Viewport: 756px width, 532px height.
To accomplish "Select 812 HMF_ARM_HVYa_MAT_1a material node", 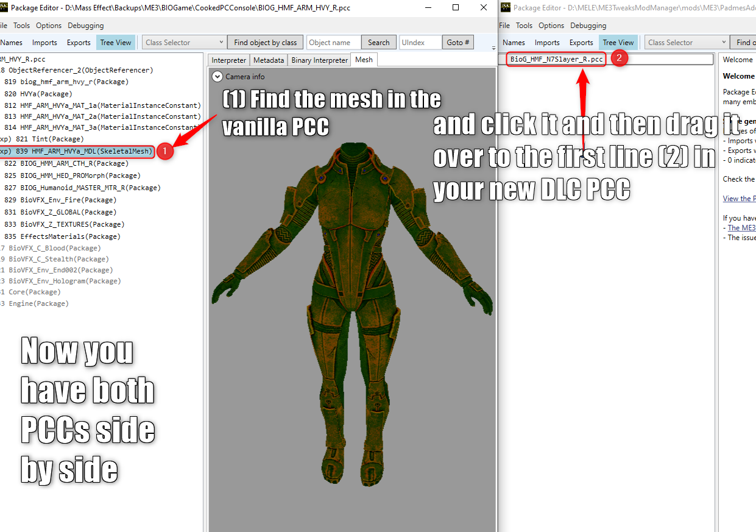I will click(102, 105).
